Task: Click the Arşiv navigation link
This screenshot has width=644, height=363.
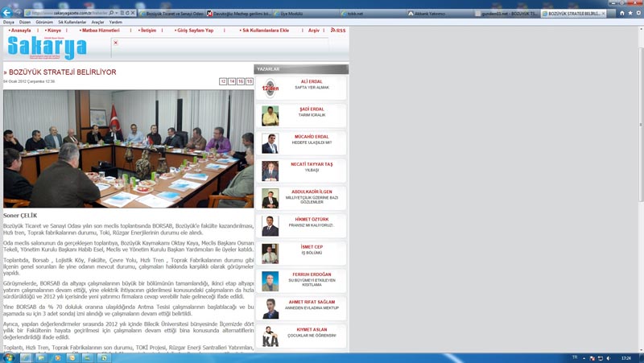Action: (314, 31)
